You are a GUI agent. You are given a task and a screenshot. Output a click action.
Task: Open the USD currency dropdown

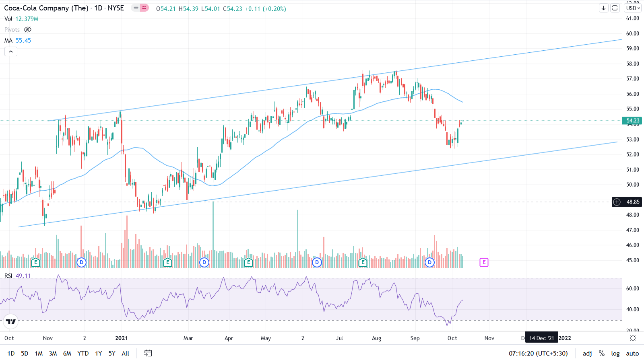633,8
